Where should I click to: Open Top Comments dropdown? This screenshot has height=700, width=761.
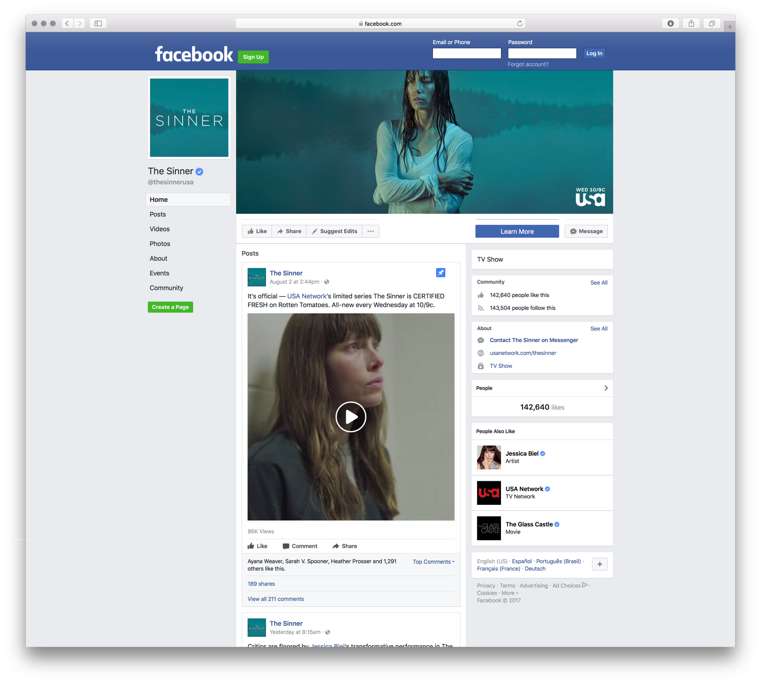(433, 562)
